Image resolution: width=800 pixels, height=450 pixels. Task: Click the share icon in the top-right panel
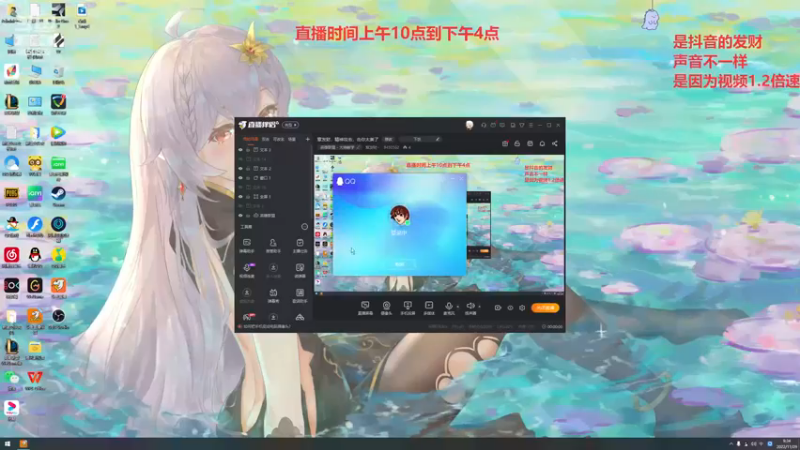[x=555, y=143]
